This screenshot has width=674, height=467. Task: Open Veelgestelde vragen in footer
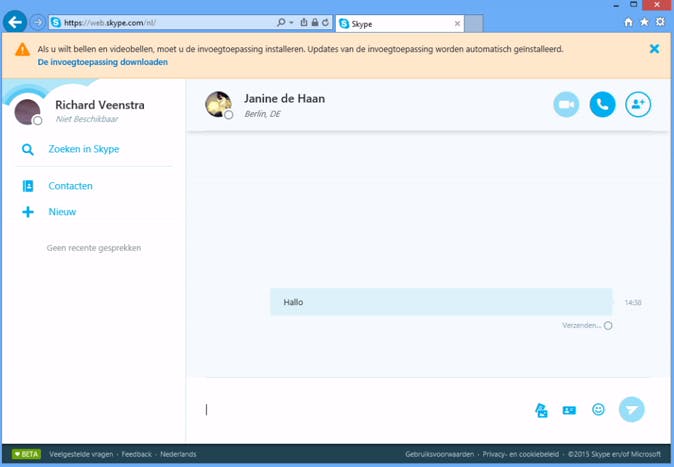point(81,454)
